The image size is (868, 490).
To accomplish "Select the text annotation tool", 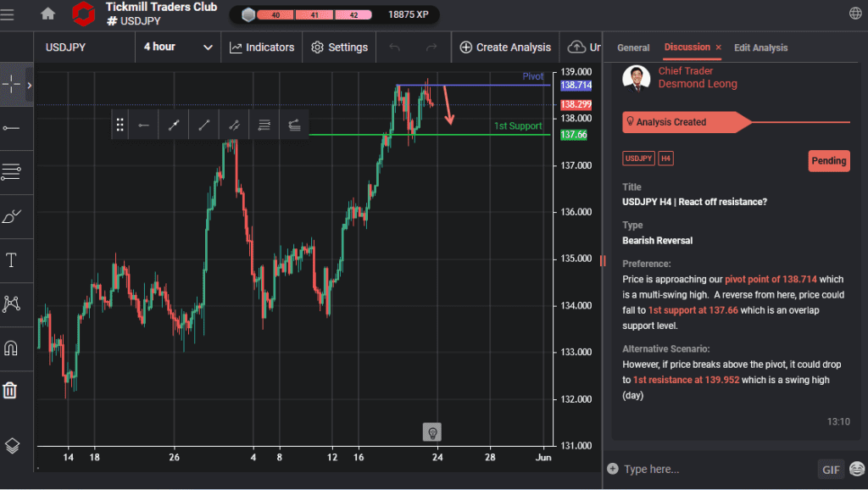I will [x=13, y=260].
